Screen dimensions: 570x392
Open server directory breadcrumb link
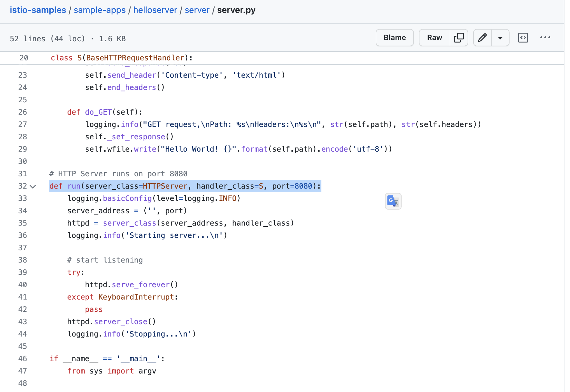point(197,10)
